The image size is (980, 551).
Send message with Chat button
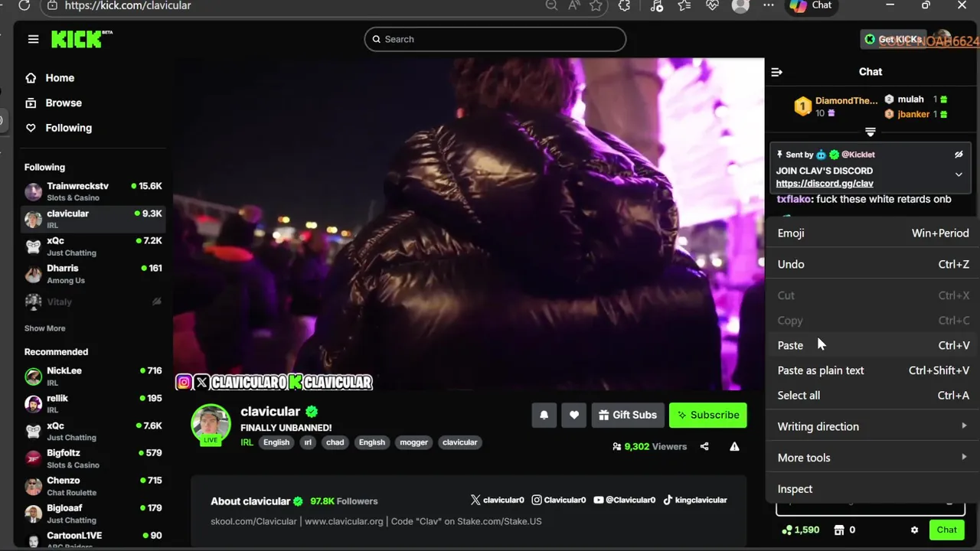pos(947,530)
